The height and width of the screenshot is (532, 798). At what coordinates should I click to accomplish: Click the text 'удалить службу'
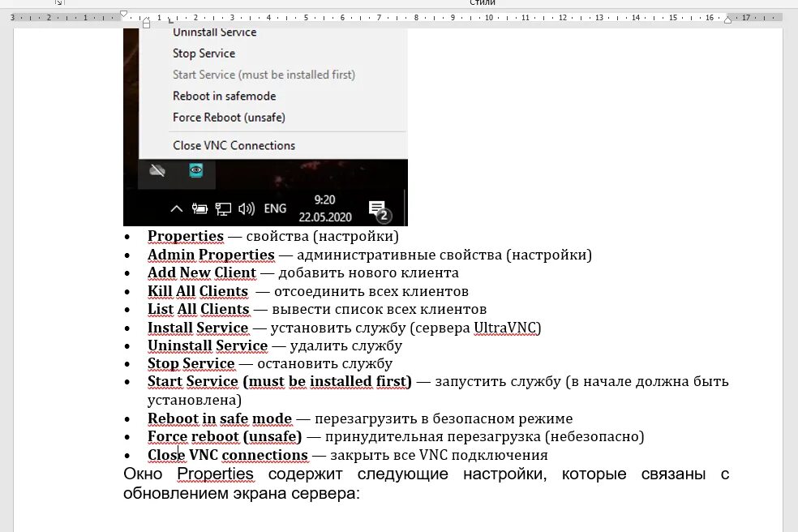pos(345,345)
